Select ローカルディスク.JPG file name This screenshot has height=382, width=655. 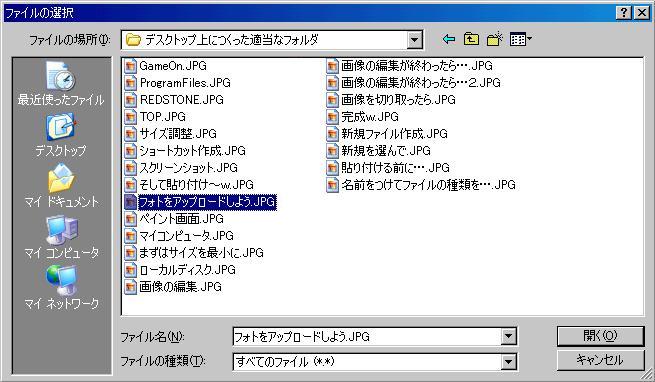(x=187, y=270)
